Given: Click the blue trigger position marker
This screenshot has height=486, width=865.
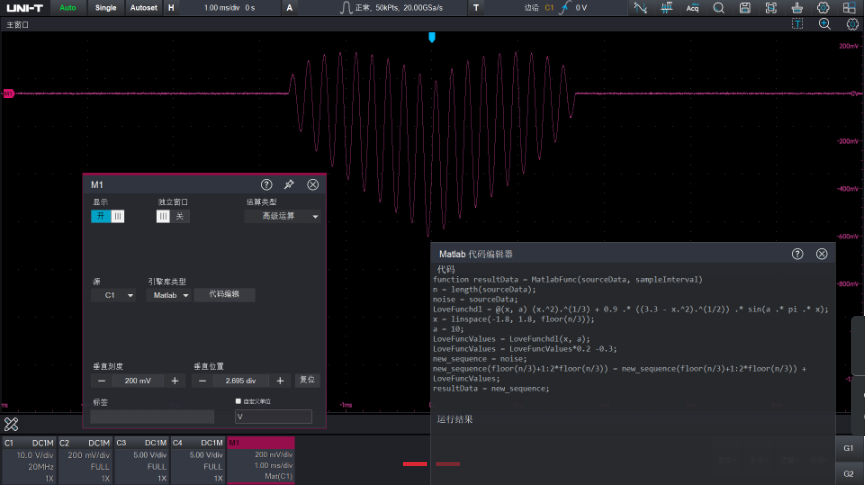Looking at the screenshot, I should tap(432, 37).
